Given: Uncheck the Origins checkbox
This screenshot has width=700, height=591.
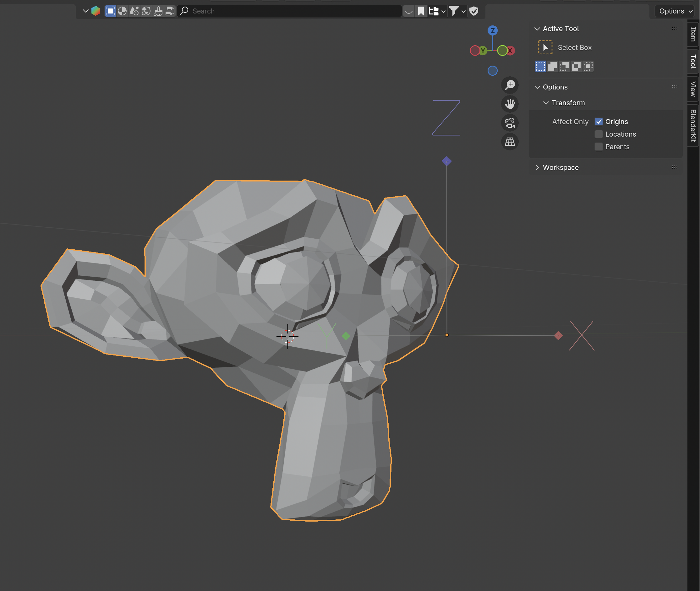Looking at the screenshot, I should [x=599, y=122].
